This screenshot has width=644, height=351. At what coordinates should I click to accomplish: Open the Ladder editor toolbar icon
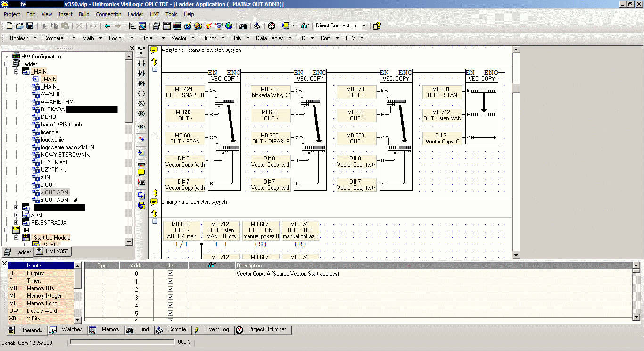tap(157, 26)
